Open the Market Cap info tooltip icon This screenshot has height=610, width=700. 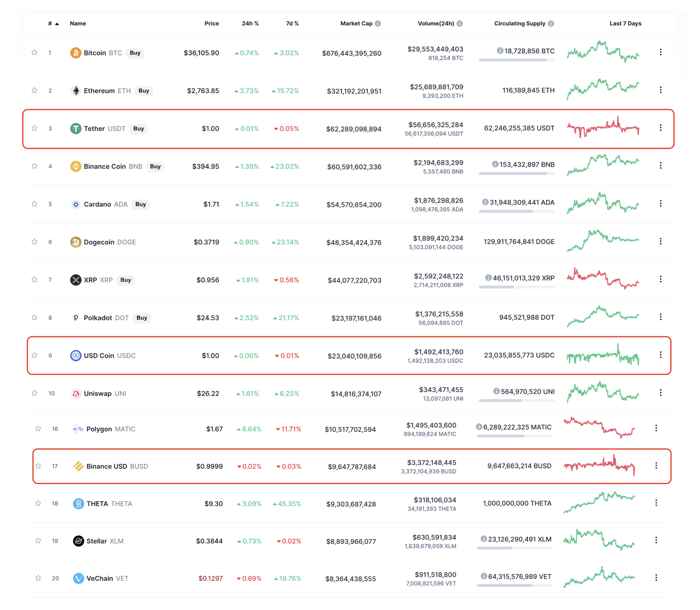(378, 23)
